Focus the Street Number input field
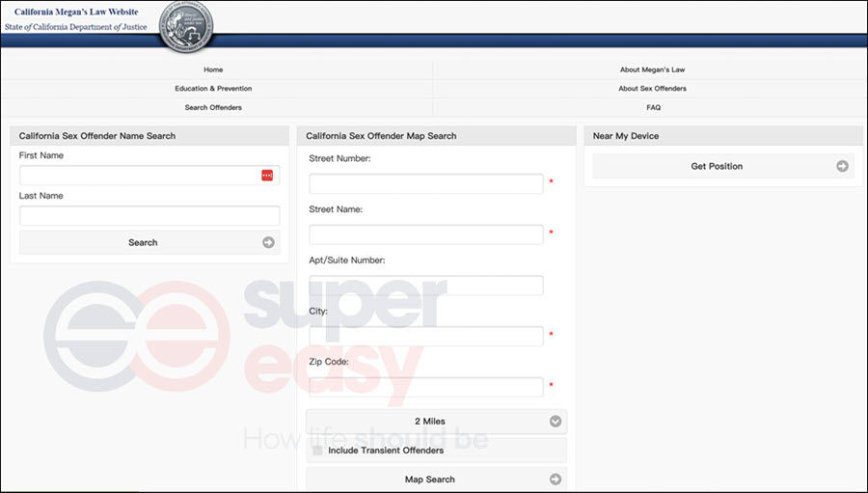868x493 pixels. pyautogui.click(x=426, y=184)
